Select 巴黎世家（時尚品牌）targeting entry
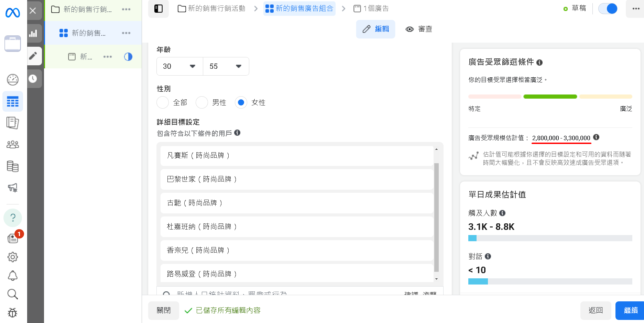 pyautogui.click(x=297, y=179)
